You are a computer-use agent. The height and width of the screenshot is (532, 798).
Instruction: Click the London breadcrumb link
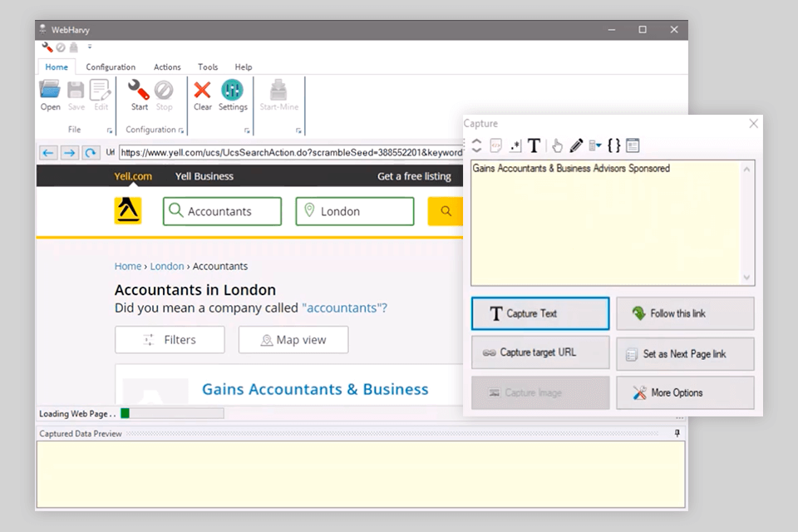coord(167,266)
